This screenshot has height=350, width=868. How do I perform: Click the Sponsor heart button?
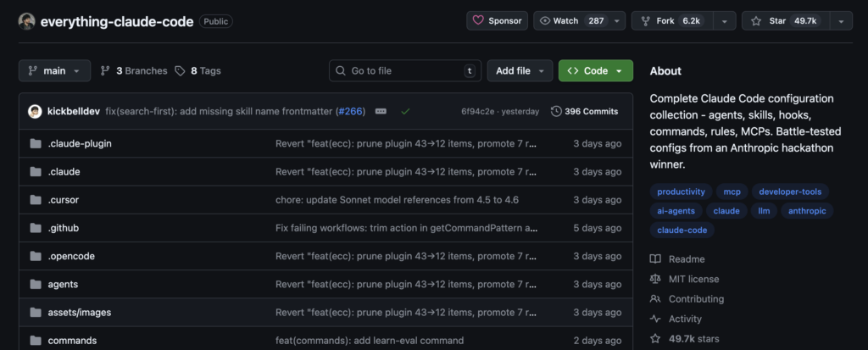tap(497, 21)
